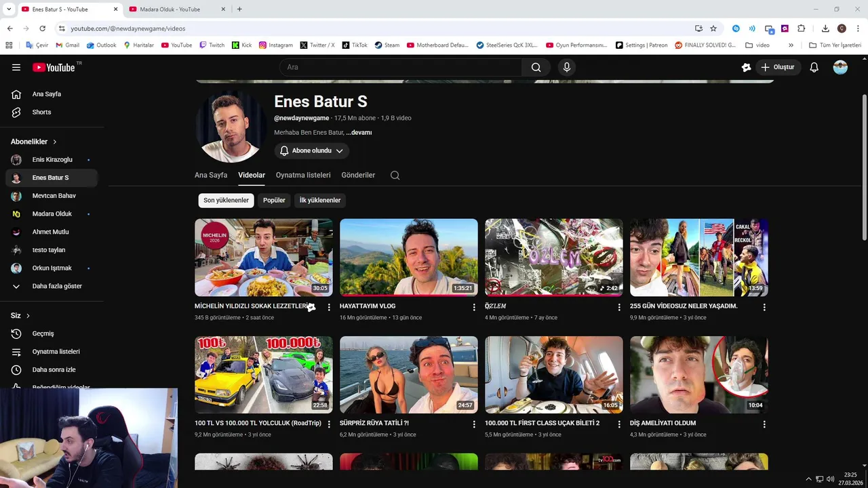Open more options for HAYATTAYIM VLOG
Screen dimensions: 868x488
[474, 307]
